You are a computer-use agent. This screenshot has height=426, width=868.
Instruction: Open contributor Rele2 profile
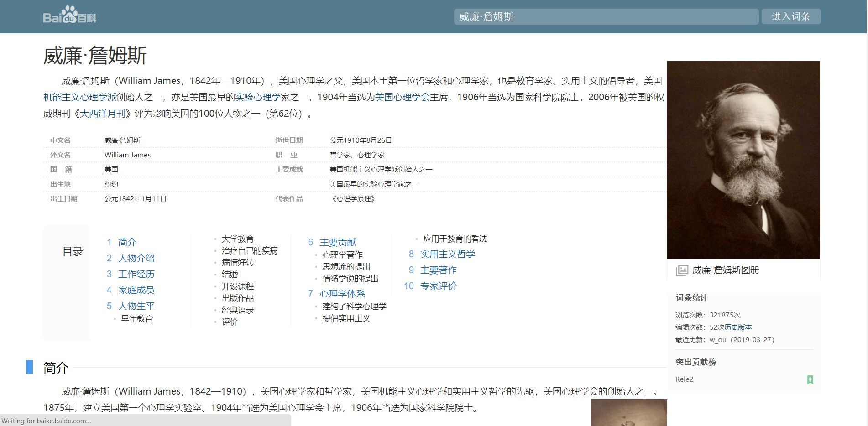pyautogui.click(x=684, y=379)
